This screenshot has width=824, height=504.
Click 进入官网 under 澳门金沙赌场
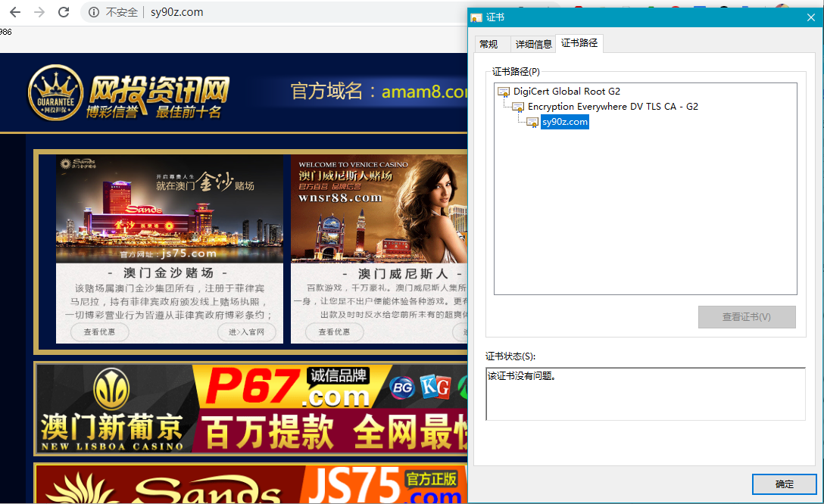(246, 331)
